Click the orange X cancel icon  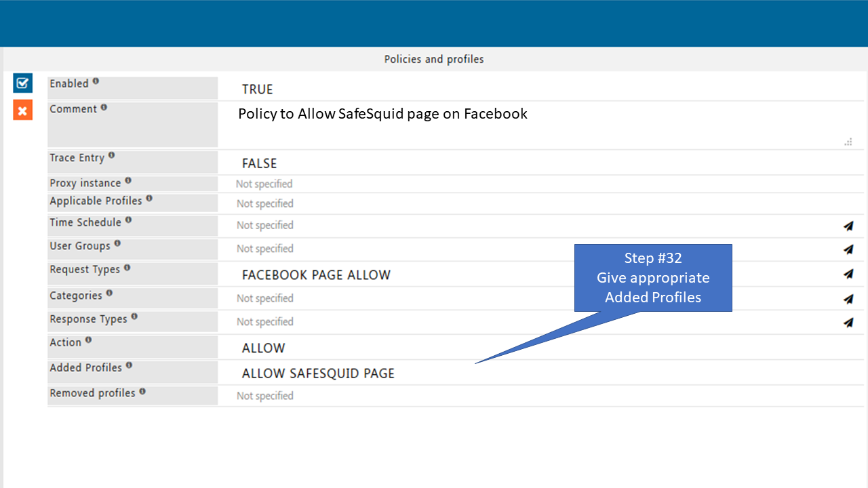click(x=22, y=110)
